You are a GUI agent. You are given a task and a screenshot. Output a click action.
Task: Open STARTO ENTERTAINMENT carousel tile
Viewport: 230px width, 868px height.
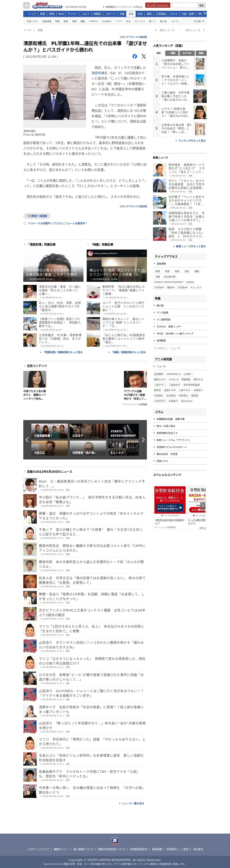123,431
